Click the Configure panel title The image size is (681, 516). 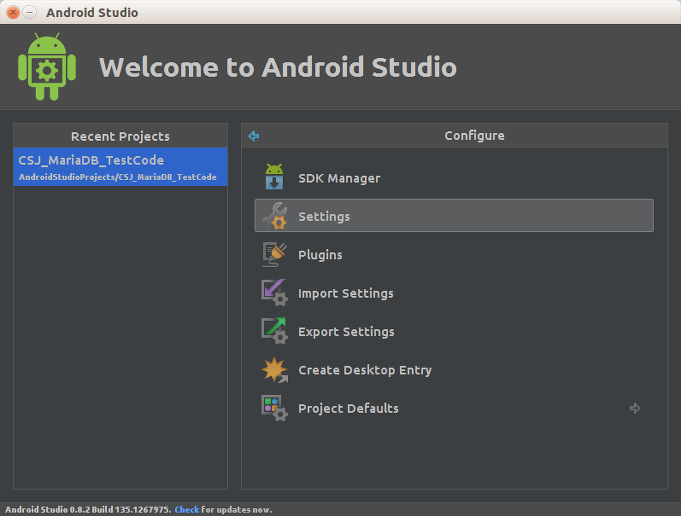(474, 136)
